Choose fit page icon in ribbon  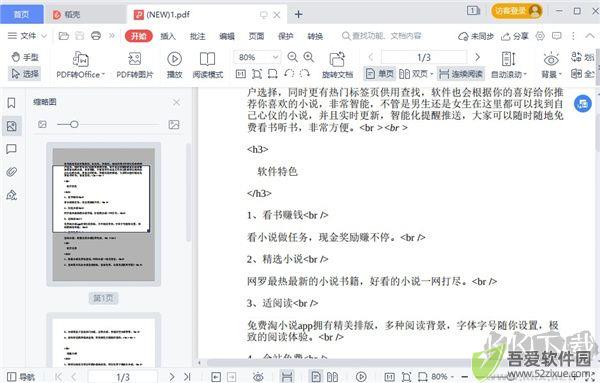point(257,73)
